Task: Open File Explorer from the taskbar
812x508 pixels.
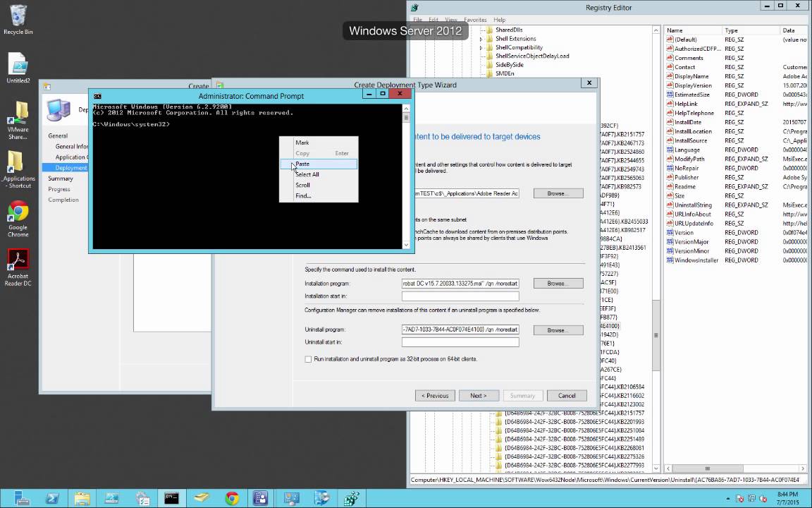Action: pyautogui.click(x=82, y=498)
